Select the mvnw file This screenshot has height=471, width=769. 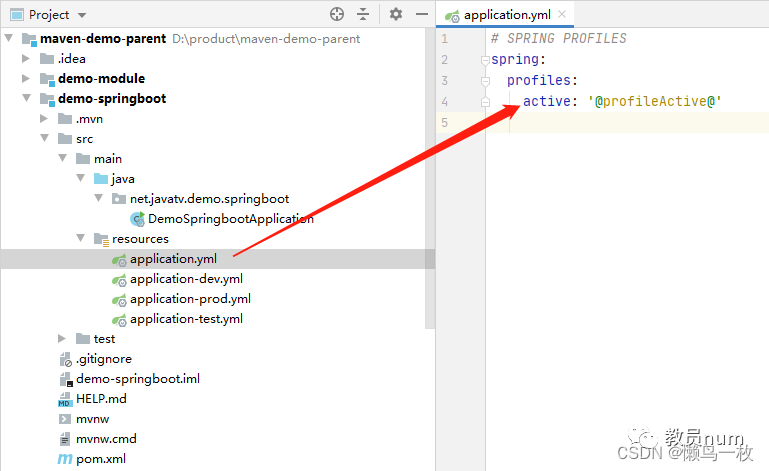[93, 419]
